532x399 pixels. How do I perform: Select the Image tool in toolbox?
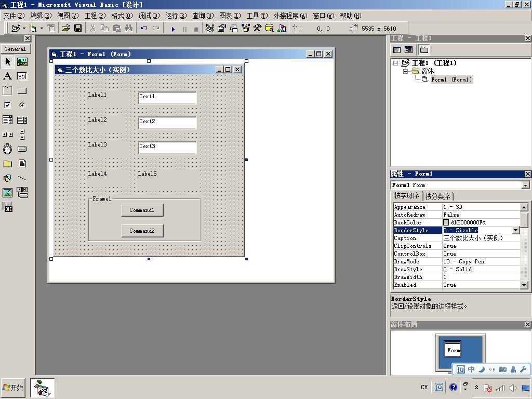coord(7,193)
